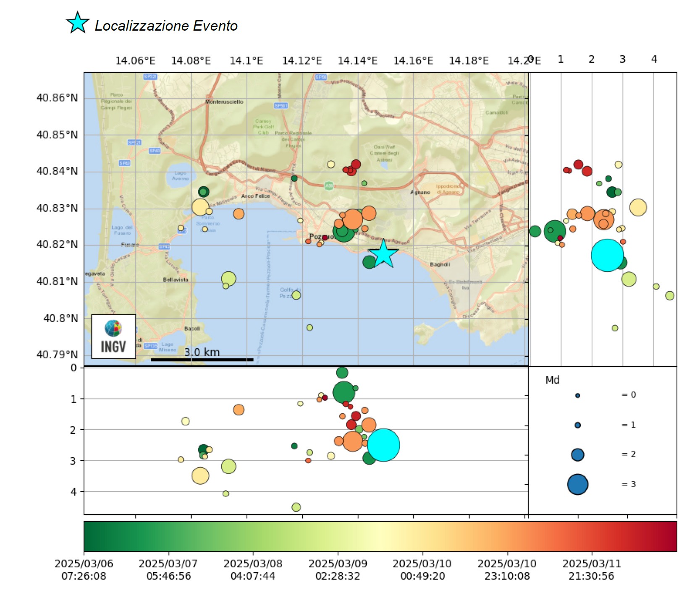Click the large pale yellow circle near Arco Felice
The height and width of the screenshot is (603, 700).
point(200,207)
